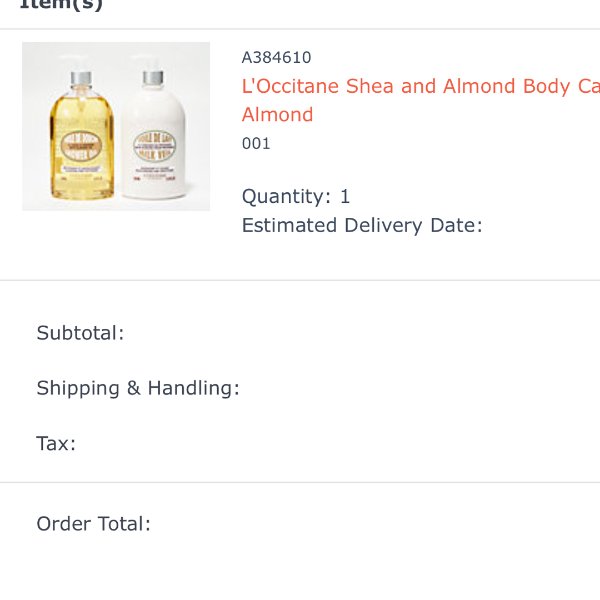Viewport: 600px width, 600px height.
Task: Click the silver pump cap of yellow bottle
Action: (x=81, y=78)
